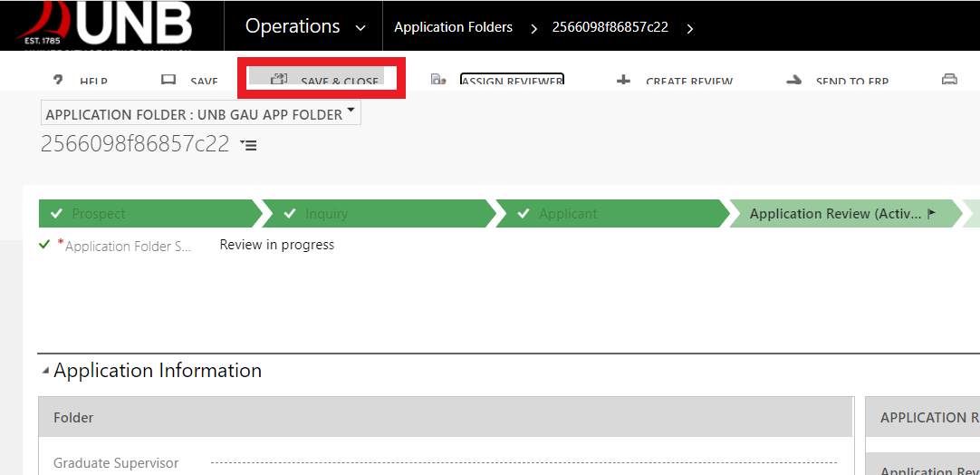
Task: Select the Prospect stage in the process bar
Action: pyautogui.click(x=149, y=214)
